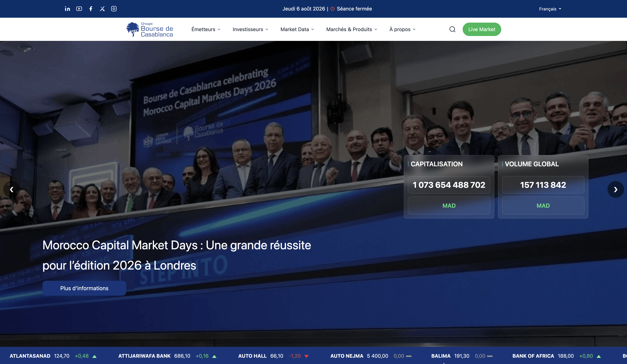Image resolution: width=627 pixels, height=364 pixels.
Task: Click ATLANTASANAD change +0,48
Action: tap(82, 356)
